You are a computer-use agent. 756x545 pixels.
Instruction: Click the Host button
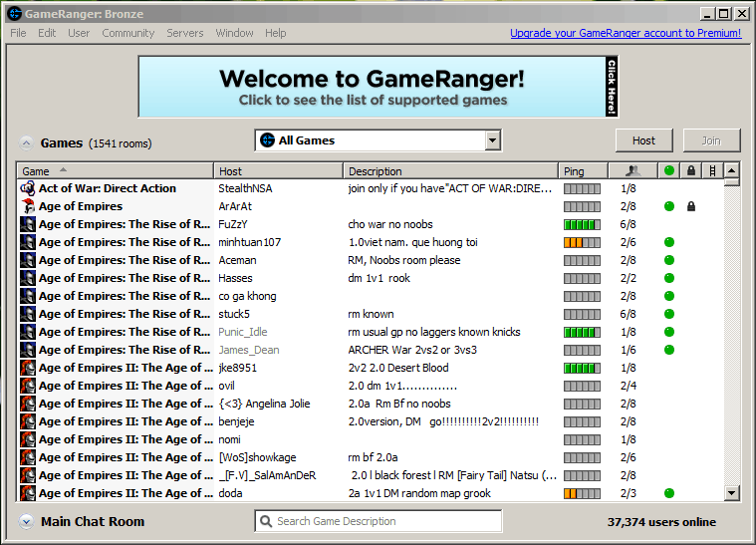(x=643, y=140)
